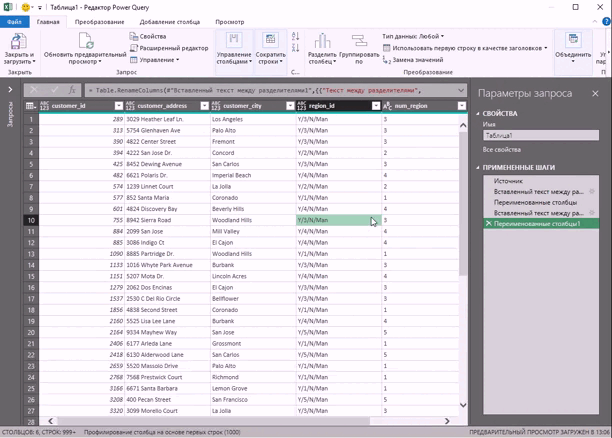Collapse the СВОЙСТВА section
612x438 pixels.
(478, 114)
